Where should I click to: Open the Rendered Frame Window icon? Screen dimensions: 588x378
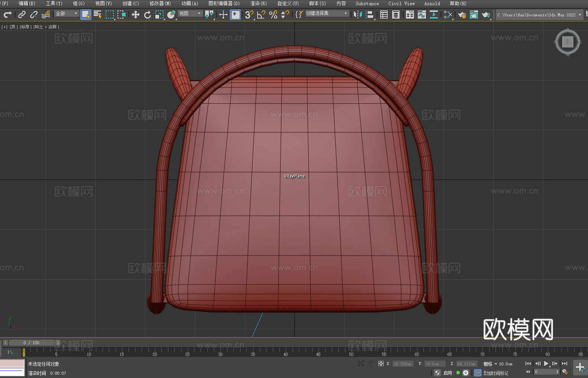[474, 14]
